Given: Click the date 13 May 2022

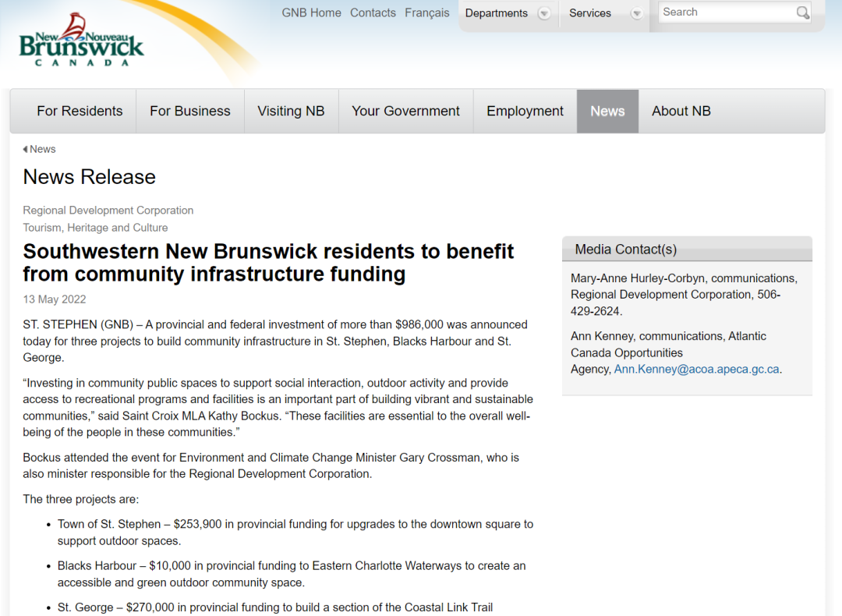Looking at the screenshot, I should (x=55, y=299).
